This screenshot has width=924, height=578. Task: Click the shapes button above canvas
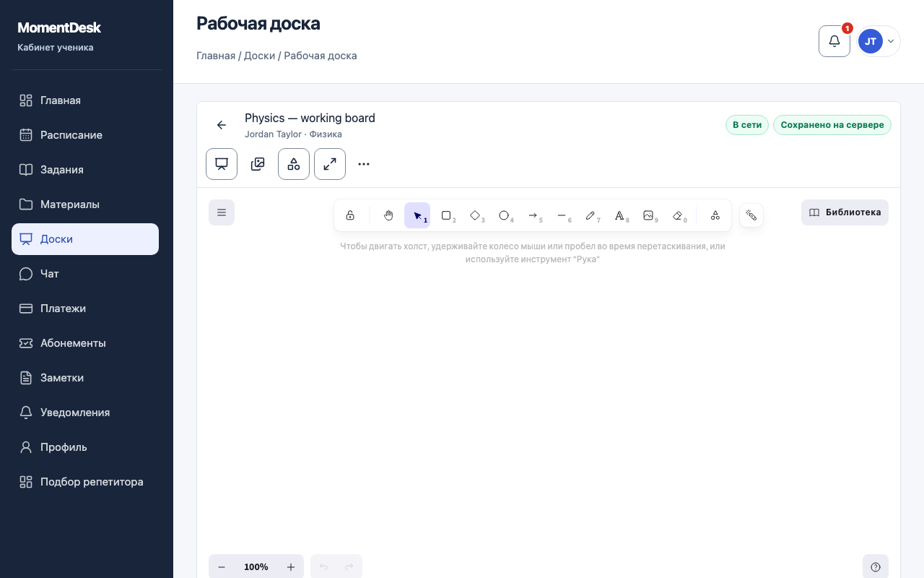tap(294, 164)
